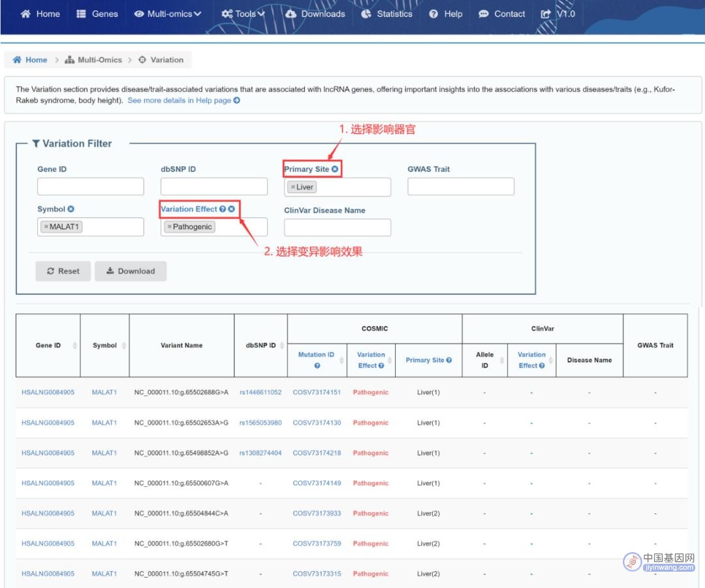Image resolution: width=705 pixels, height=588 pixels.
Task: Click the Gene ID input field
Action: click(91, 187)
